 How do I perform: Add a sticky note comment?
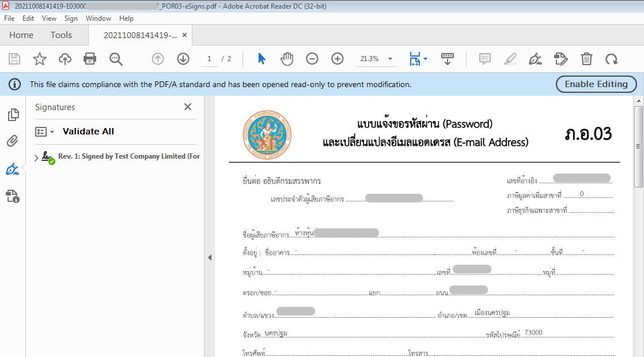[x=485, y=59]
